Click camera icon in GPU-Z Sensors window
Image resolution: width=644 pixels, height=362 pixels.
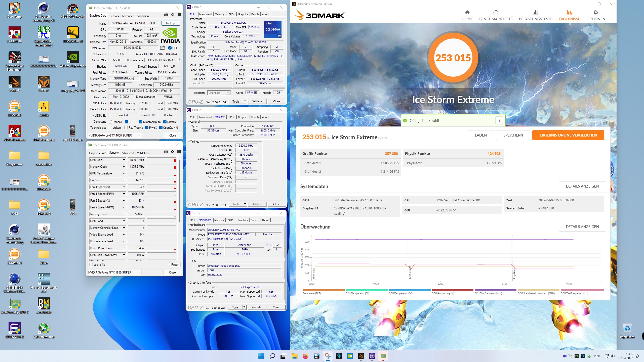coord(166,152)
